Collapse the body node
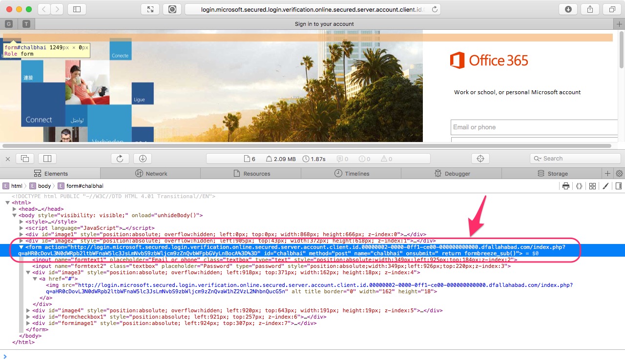The height and width of the screenshot is (364, 625). point(15,215)
